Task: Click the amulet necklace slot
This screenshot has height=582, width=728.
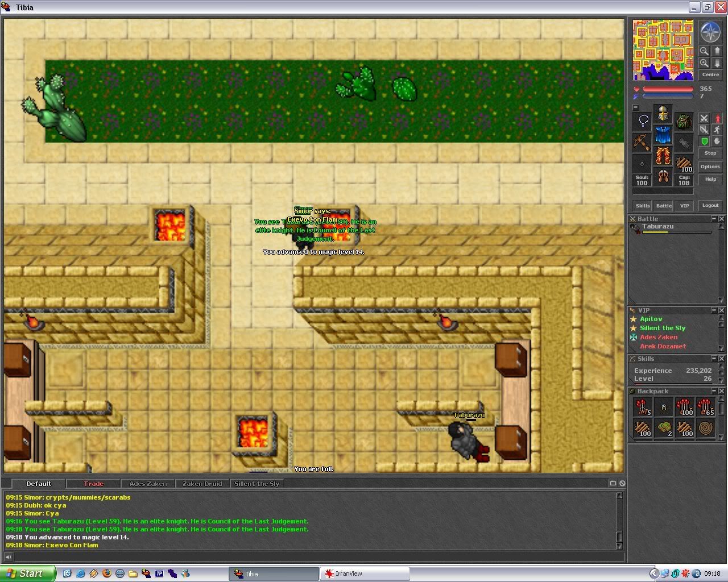Action: (x=642, y=121)
